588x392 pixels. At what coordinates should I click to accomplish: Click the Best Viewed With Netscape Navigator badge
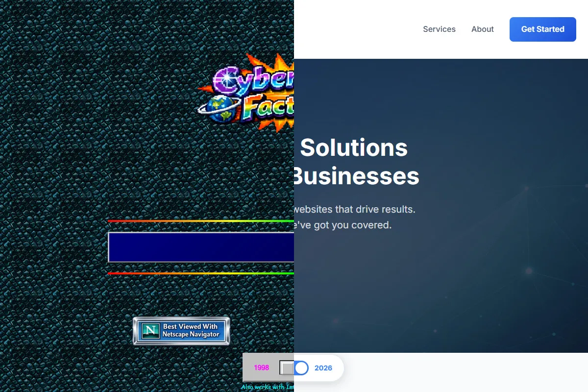[181, 331]
